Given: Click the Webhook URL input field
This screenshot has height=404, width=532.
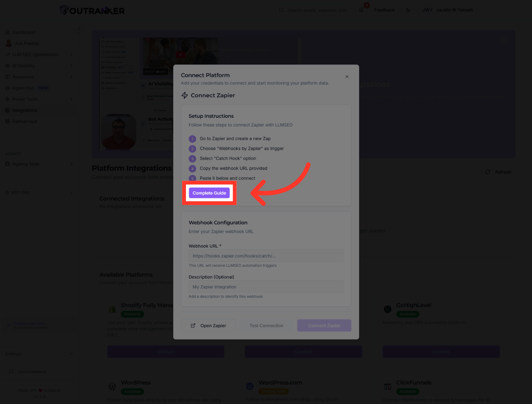Looking at the screenshot, I should pyautogui.click(x=266, y=256).
